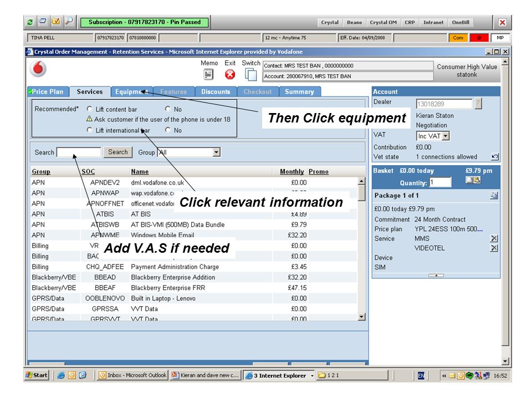
Task: Sort services by SOC column header
Action: point(88,172)
